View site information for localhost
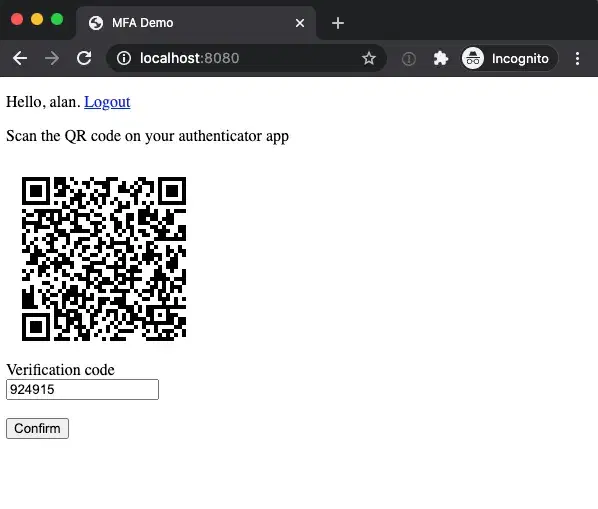The image size is (598, 509). tap(124, 58)
